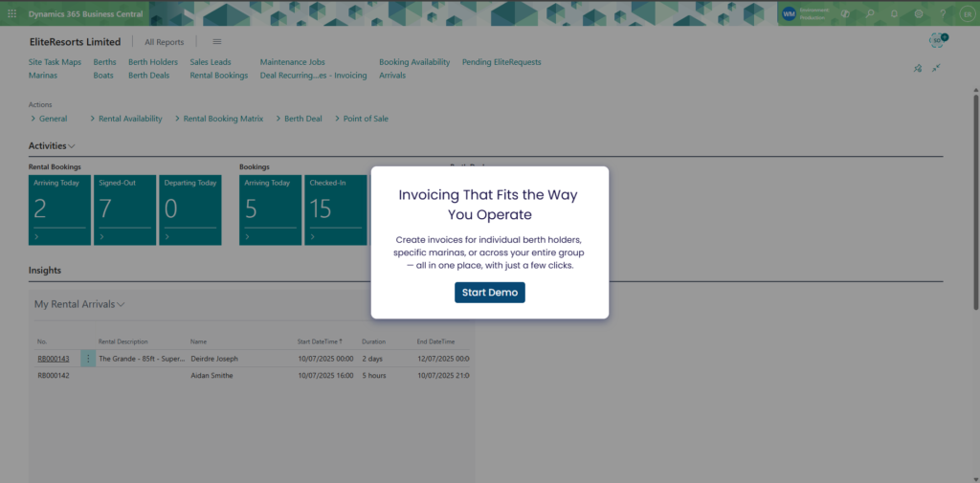This screenshot has width=980, height=483.
Task: Open Arrivals navigation item
Action: 392,75
